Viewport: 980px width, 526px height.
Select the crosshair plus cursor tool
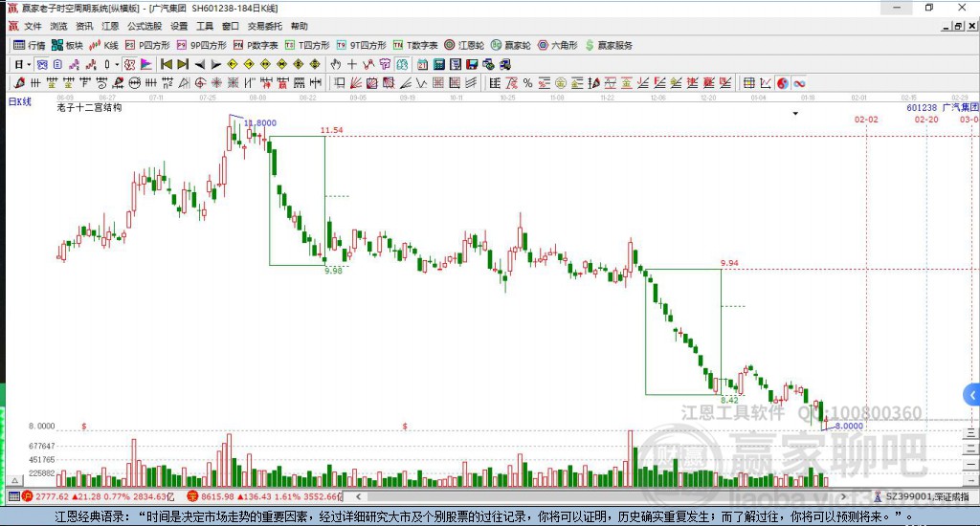pos(352,64)
